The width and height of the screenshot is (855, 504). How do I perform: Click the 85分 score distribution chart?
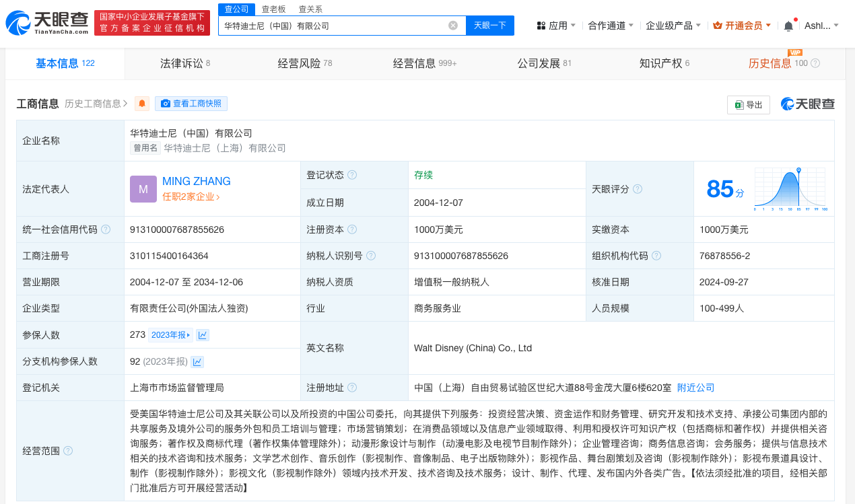(x=790, y=189)
